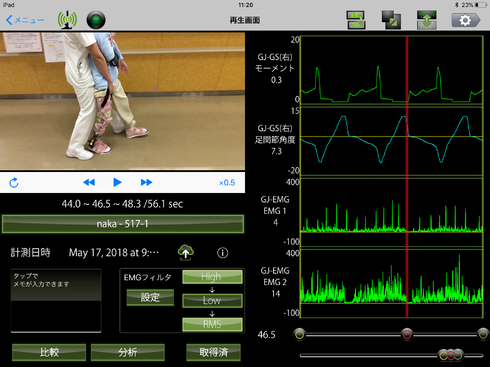The height and width of the screenshot is (367, 490).
Task: Tap the 再生画面 screen title
Action: click(245, 20)
